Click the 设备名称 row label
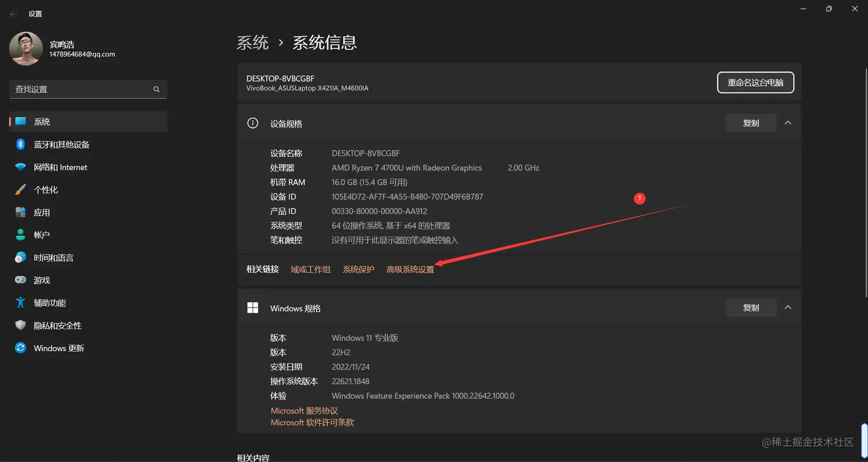Viewport: 868px width, 462px height. 286,153
